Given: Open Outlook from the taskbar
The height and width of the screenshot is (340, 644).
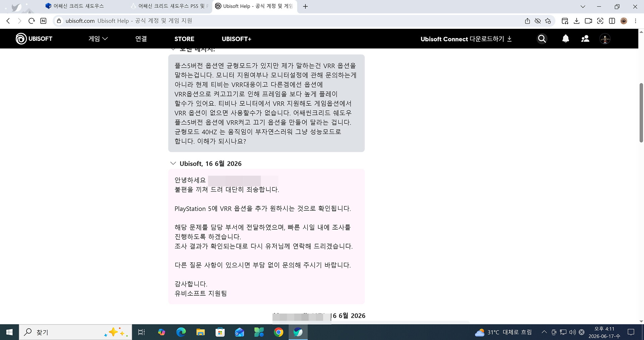Looking at the screenshot, I should point(239,332).
